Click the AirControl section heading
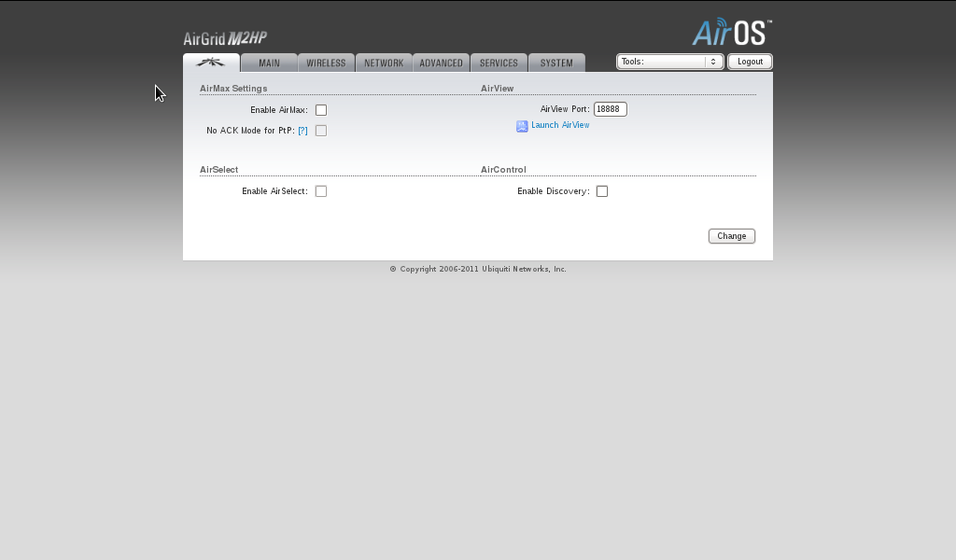This screenshot has height=560, width=956. pos(503,170)
